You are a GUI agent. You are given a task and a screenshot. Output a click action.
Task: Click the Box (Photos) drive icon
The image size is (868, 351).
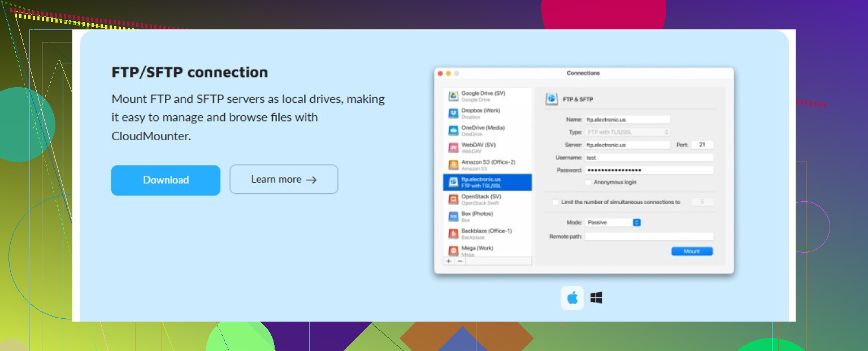pos(453,216)
